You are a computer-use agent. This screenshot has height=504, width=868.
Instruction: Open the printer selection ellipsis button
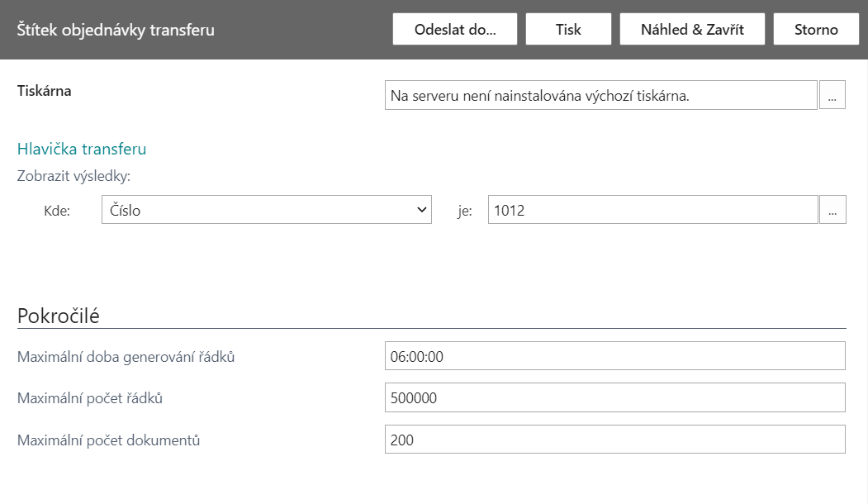pyautogui.click(x=832, y=95)
